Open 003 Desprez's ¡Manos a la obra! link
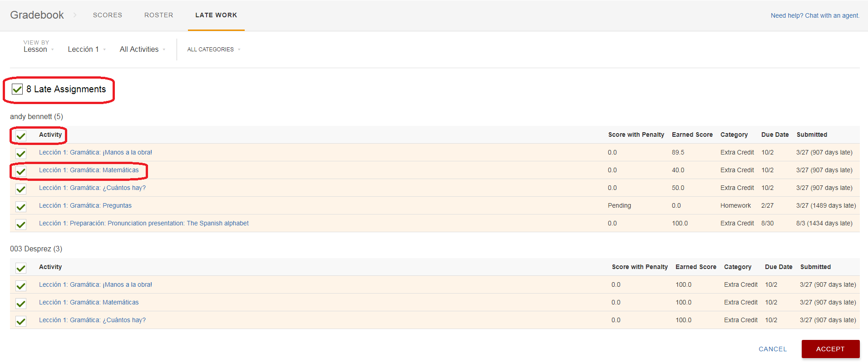This screenshot has height=364, width=868. point(95,284)
